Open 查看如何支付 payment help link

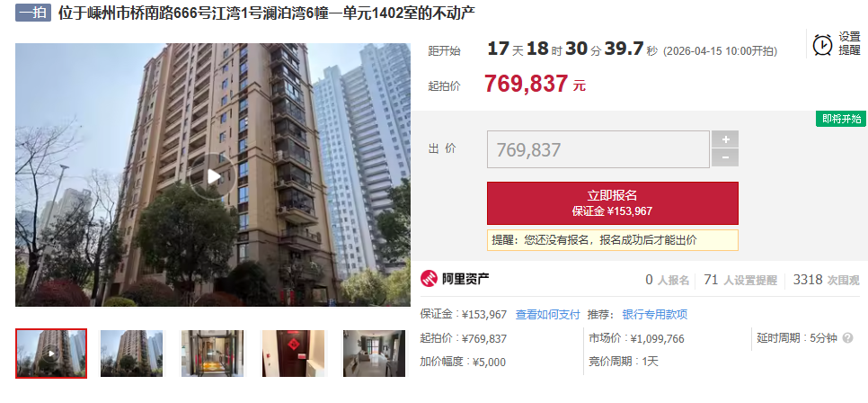547,315
